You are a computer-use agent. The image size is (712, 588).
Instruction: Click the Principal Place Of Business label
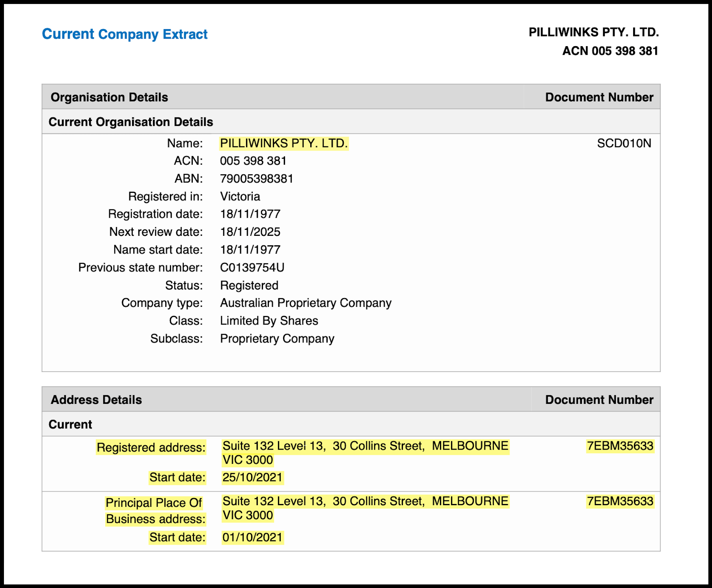[x=156, y=511]
